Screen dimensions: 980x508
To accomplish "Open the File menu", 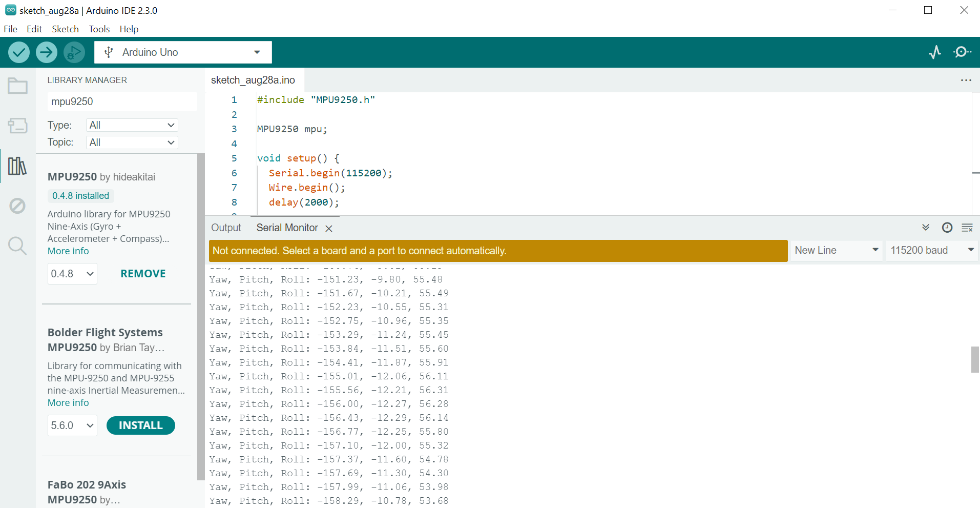I will point(10,29).
